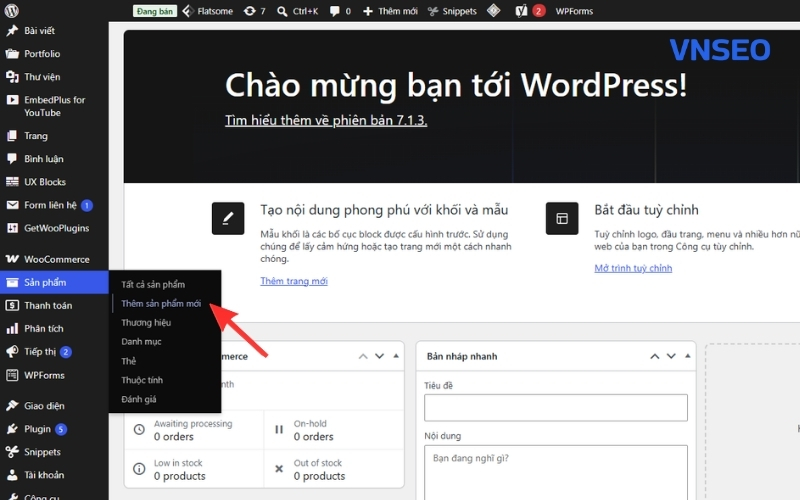The image size is (800, 500).
Task: Choose Thêm sản phẩm mới submenu item
Action: [161, 304]
